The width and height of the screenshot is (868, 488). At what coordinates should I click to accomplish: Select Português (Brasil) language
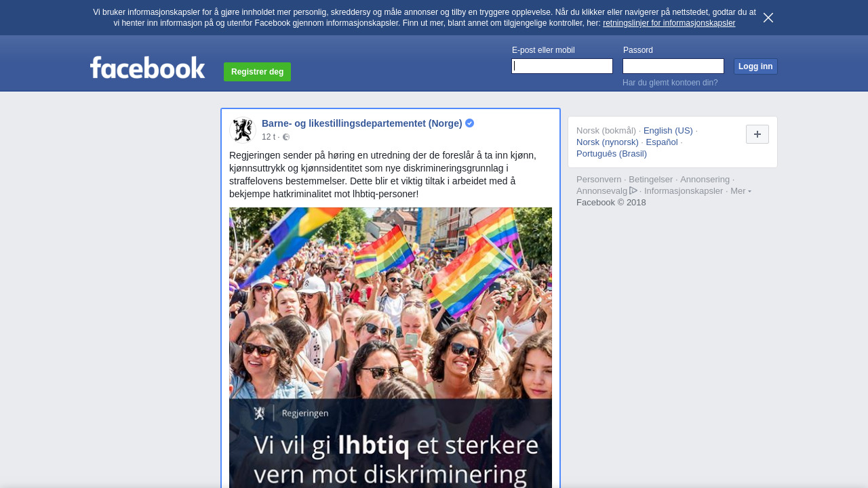[612, 154]
